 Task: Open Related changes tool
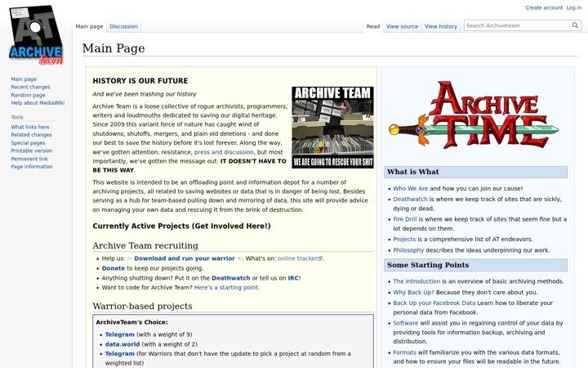pyautogui.click(x=32, y=135)
